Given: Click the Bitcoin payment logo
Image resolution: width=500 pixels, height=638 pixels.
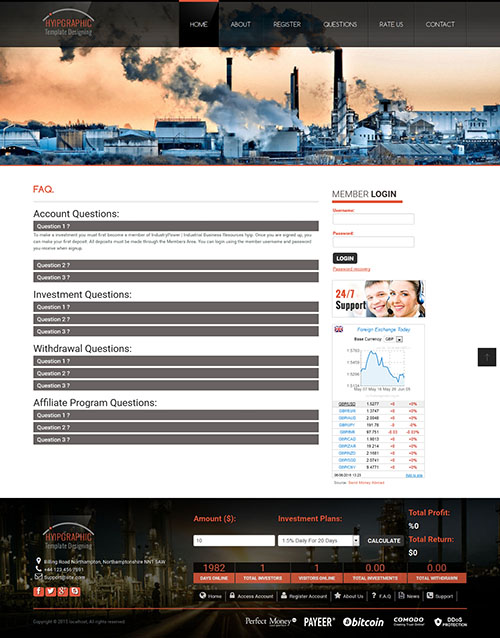Looking at the screenshot, I should tap(363, 622).
